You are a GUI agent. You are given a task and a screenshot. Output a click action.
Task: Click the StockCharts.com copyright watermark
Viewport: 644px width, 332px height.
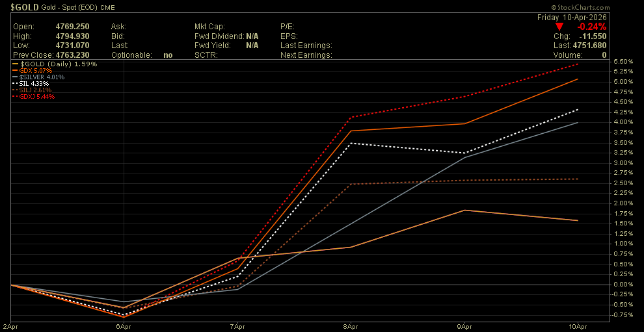point(608,6)
